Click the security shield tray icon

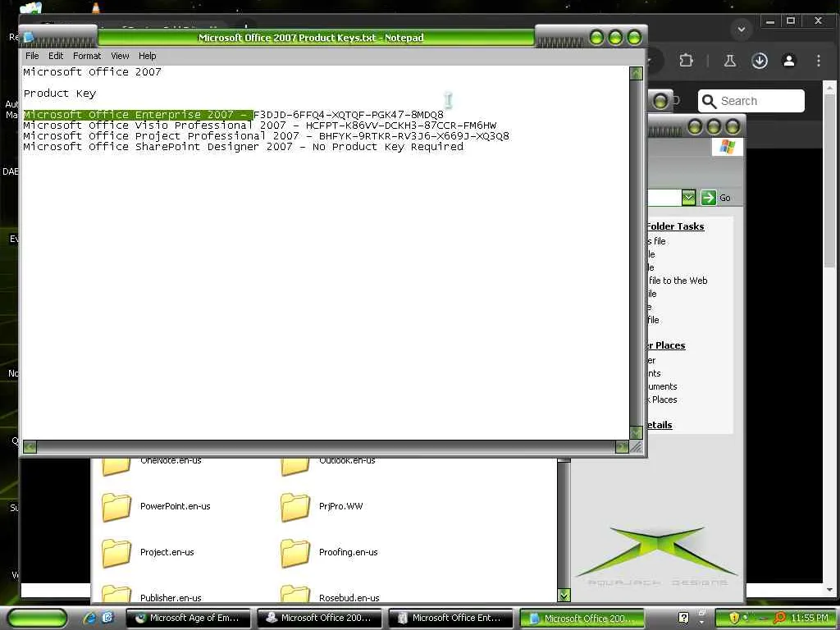click(x=734, y=618)
